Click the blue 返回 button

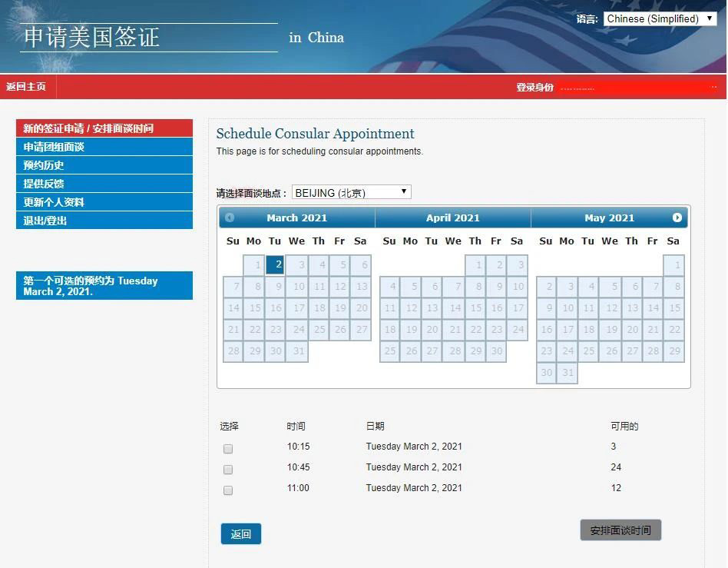pos(241,533)
